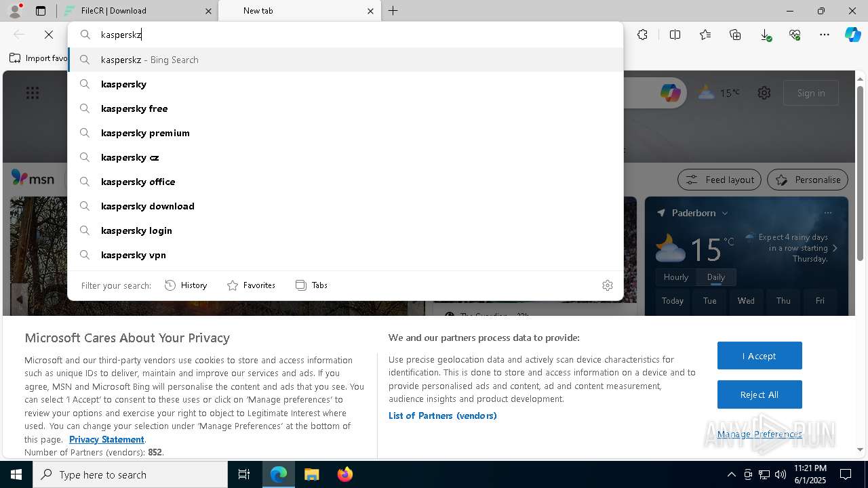868x488 pixels.
Task: Open the Downloads toolbar icon
Action: pos(765,35)
